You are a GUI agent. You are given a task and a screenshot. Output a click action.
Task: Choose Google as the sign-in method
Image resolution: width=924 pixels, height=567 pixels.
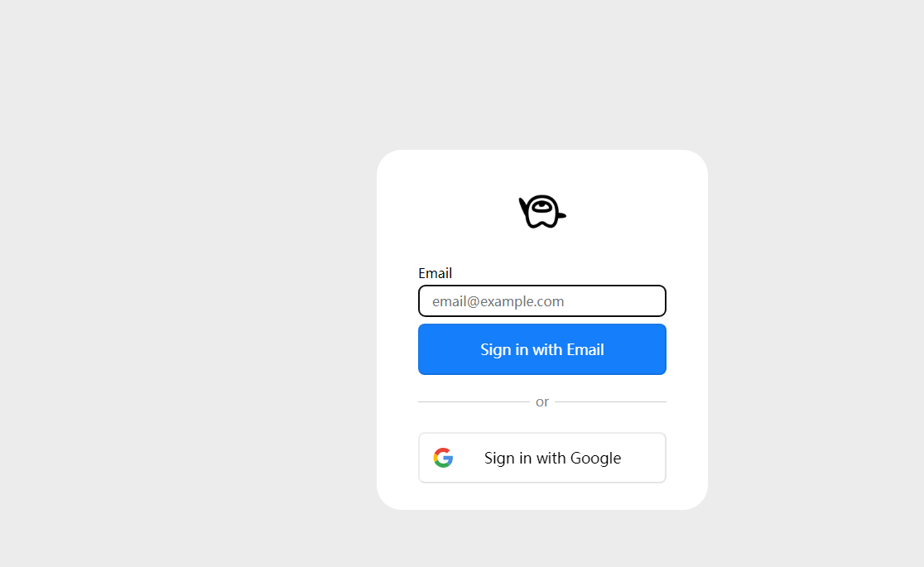point(542,458)
